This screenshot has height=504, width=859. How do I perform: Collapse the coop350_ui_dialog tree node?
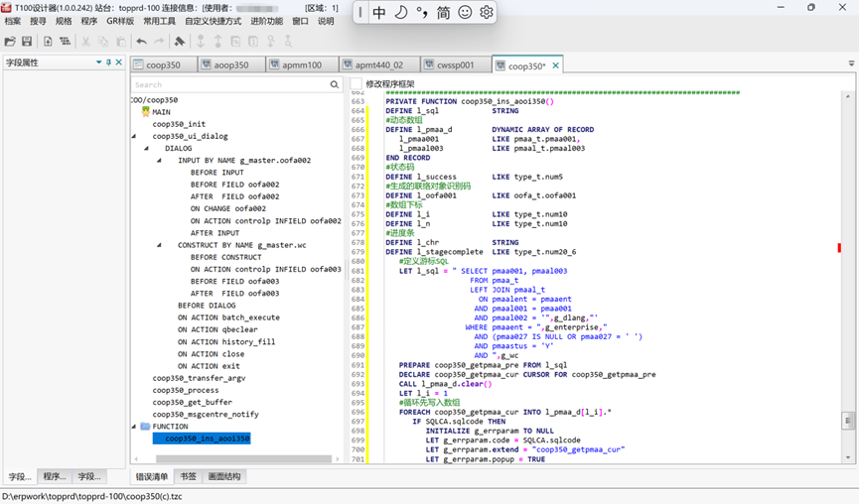(134, 136)
